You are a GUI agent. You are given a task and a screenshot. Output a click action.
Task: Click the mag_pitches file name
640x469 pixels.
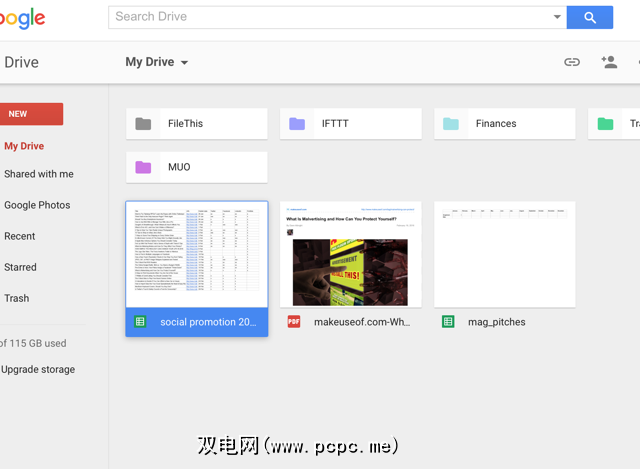click(496, 322)
